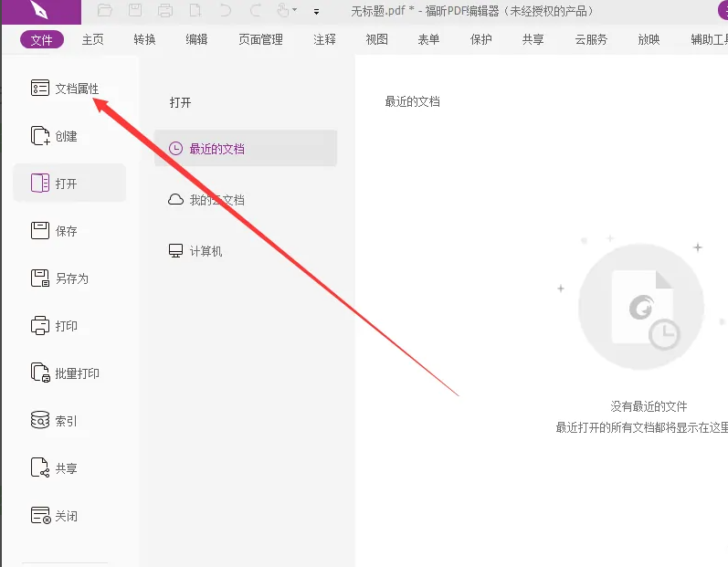Select 最近的文档 in the open list
The width and height of the screenshot is (728, 567).
pos(246,149)
